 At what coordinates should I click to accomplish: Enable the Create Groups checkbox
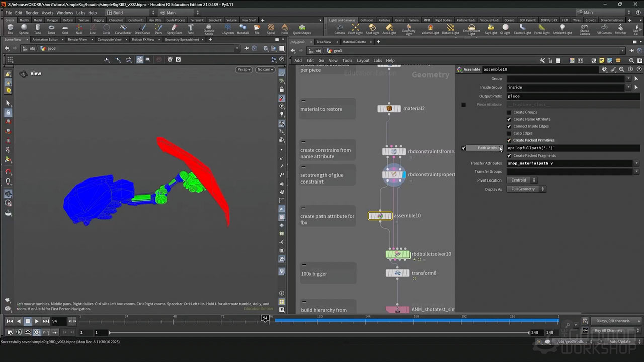[x=509, y=112]
